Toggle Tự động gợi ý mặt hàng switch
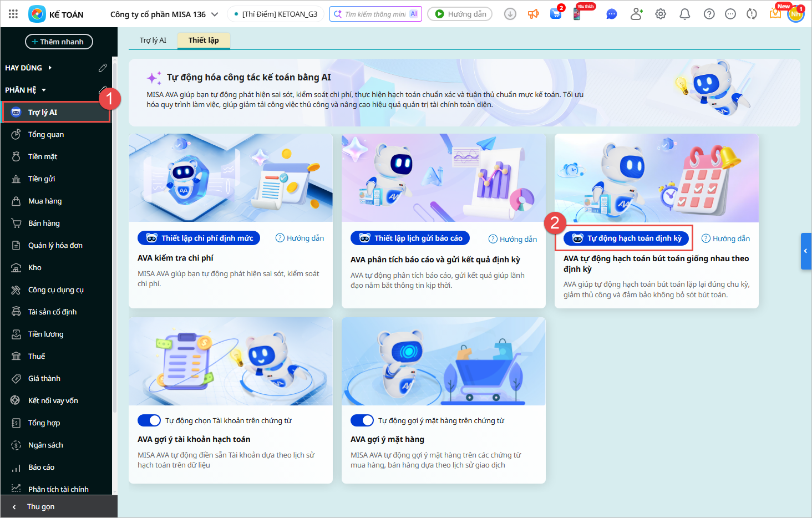 pos(362,420)
